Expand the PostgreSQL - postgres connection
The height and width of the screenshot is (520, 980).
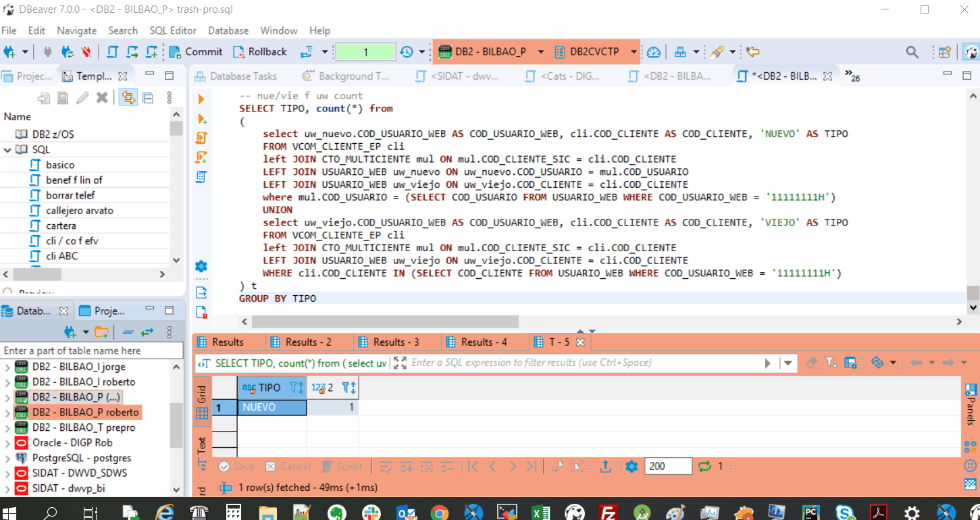pos(7,458)
